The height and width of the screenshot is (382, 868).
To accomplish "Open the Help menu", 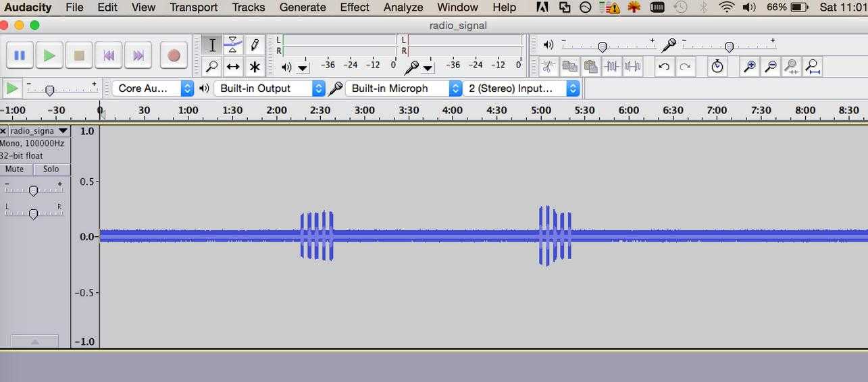I will click(504, 7).
